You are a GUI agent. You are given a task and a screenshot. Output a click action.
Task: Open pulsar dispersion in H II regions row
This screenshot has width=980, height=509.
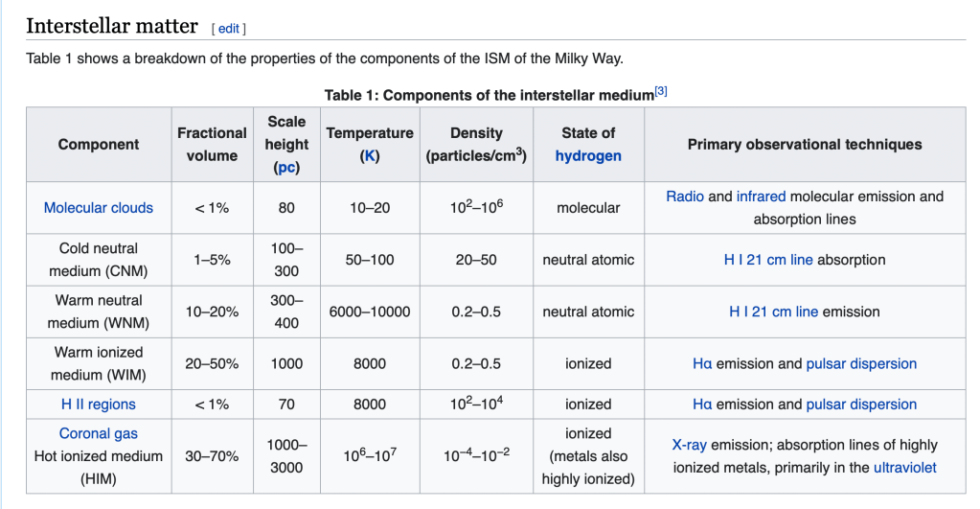pyautogui.click(x=861, y=405)
